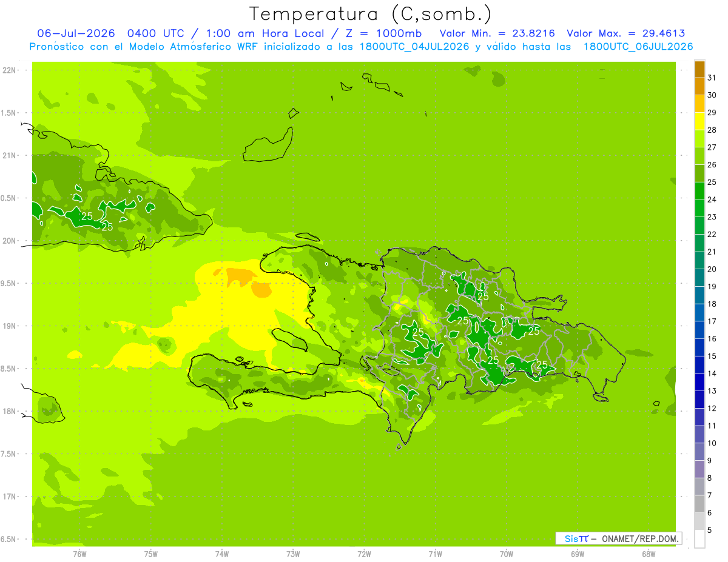Select the Valor Max. = 29.4613 text
Image resolution: width=728 pixels, height=562 pixels.
pos(625,33)
